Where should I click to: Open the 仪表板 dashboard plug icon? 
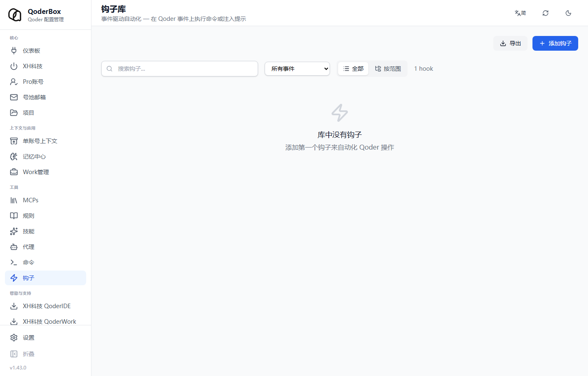click(14, 51)
